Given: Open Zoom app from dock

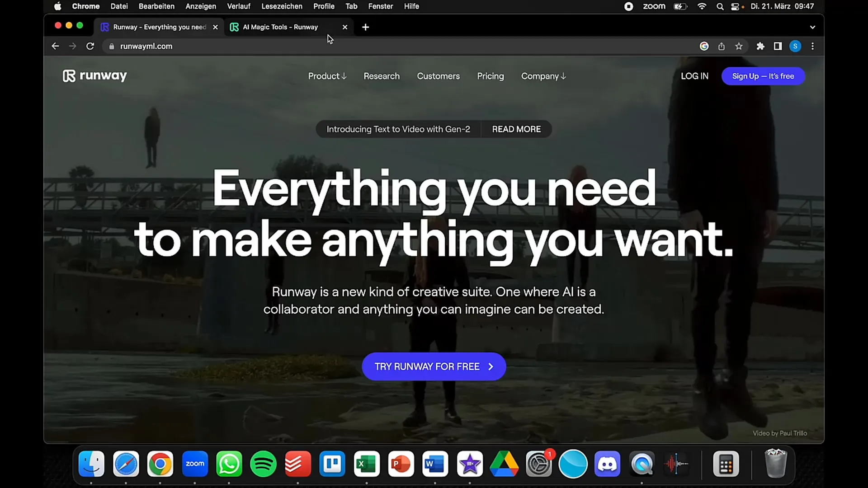Looking at the screenshot, I should click(194, 464).
